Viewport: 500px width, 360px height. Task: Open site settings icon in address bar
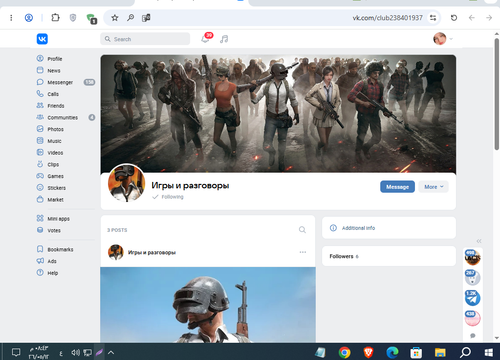[x=433, y=18]
